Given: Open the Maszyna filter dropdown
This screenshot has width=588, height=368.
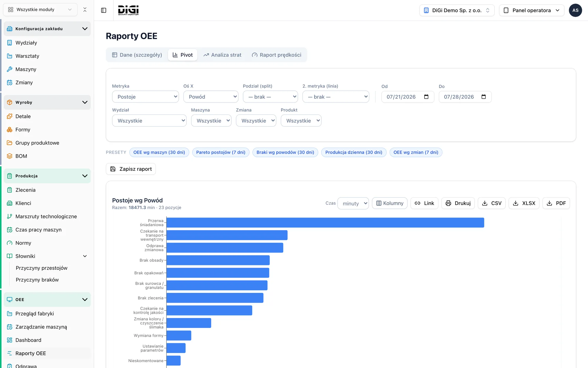Looking at the screenshot, I should [x=211, y=121].
